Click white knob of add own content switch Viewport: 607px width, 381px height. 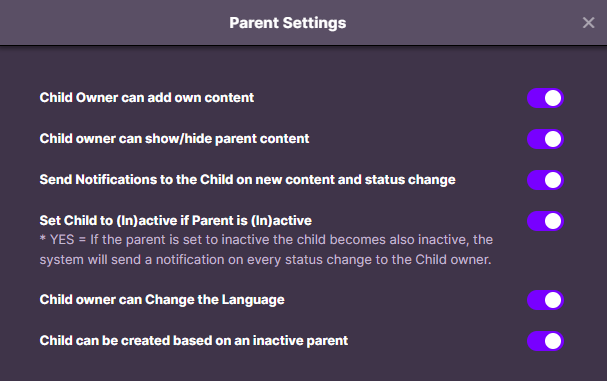tap(553, 98)
